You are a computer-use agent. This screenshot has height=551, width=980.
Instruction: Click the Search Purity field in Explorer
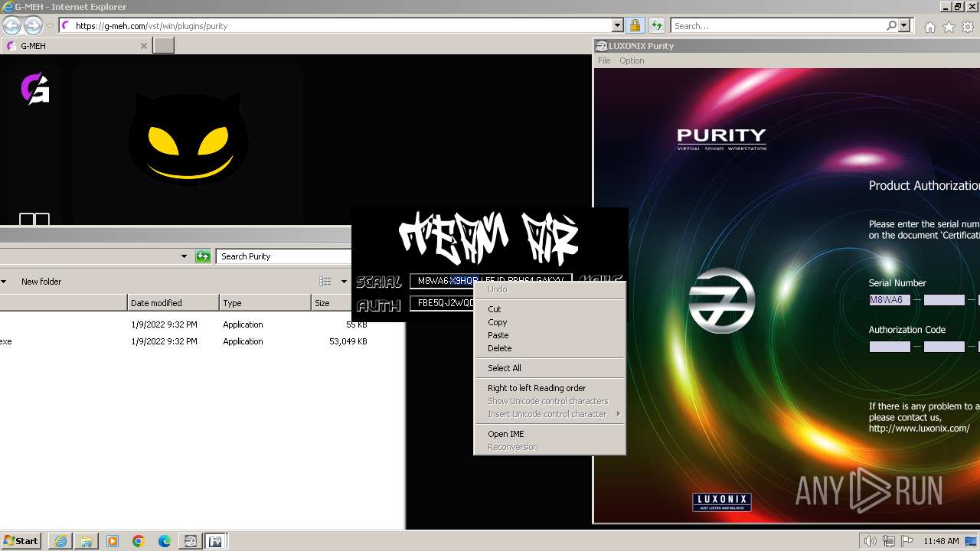(283, 256)
